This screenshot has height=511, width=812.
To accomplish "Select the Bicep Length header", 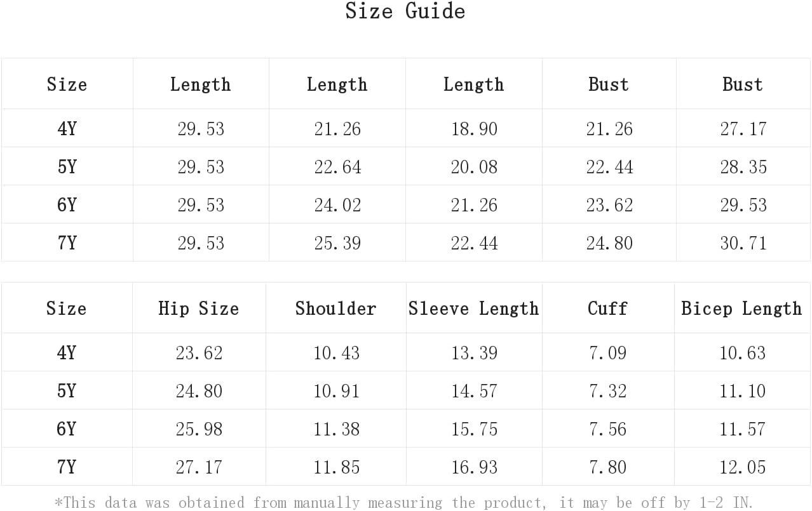I will click(741, 309).
